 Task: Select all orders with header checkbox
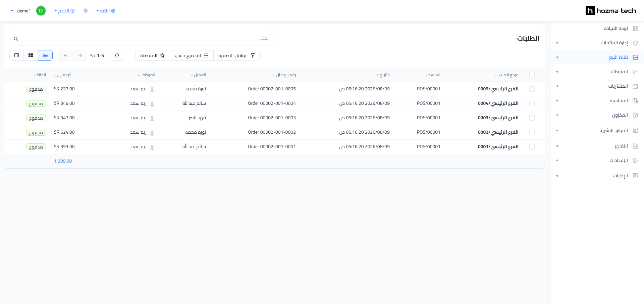(532, 75)
